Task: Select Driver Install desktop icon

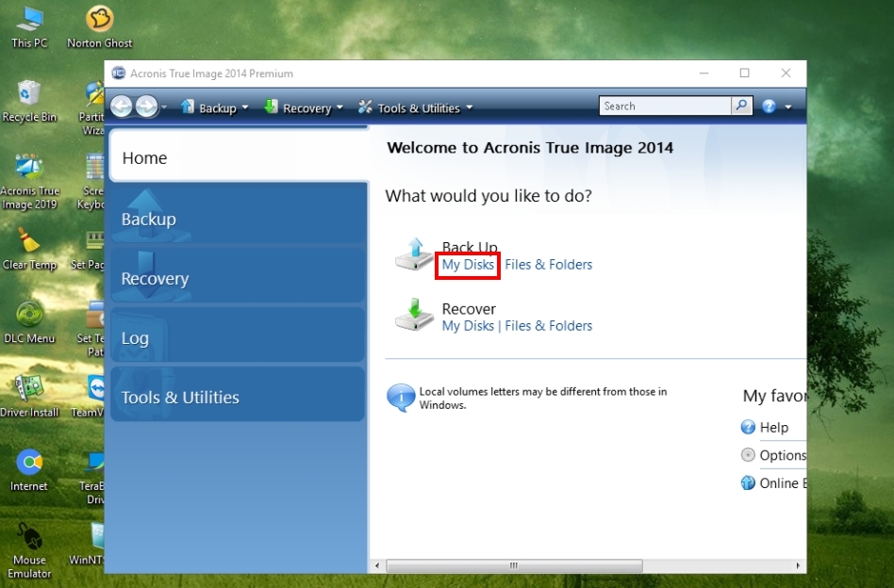Action: tap(29, 397)
